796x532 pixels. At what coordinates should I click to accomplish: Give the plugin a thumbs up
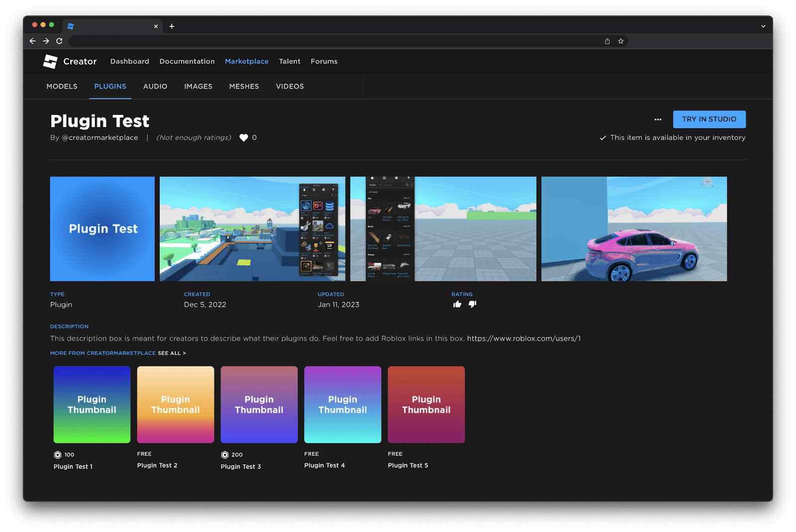(457, 304)
